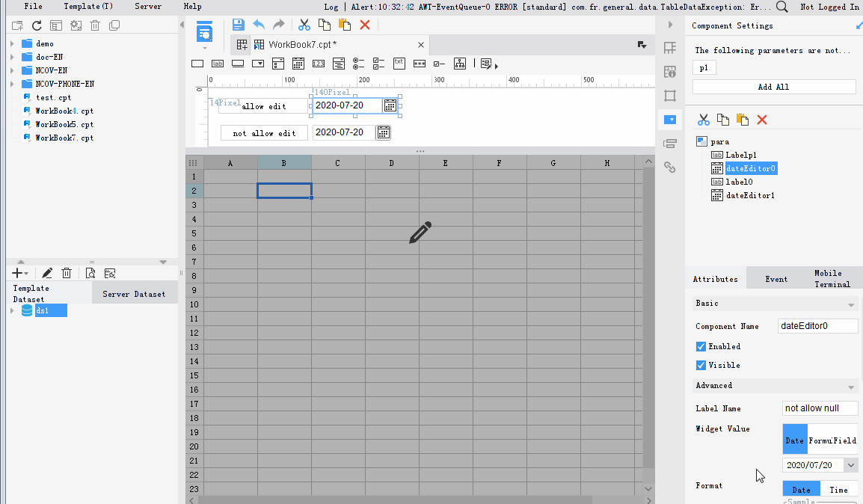The width and height of the screenshot is (863, 504).
Task: Undo the last action in the toolbar
Action: point(259,25)
